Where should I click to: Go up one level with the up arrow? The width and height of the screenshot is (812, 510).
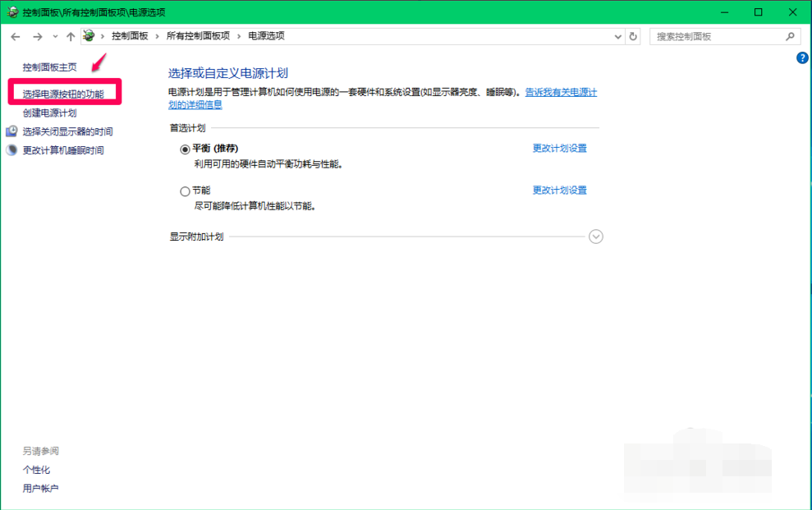point(71,37)
